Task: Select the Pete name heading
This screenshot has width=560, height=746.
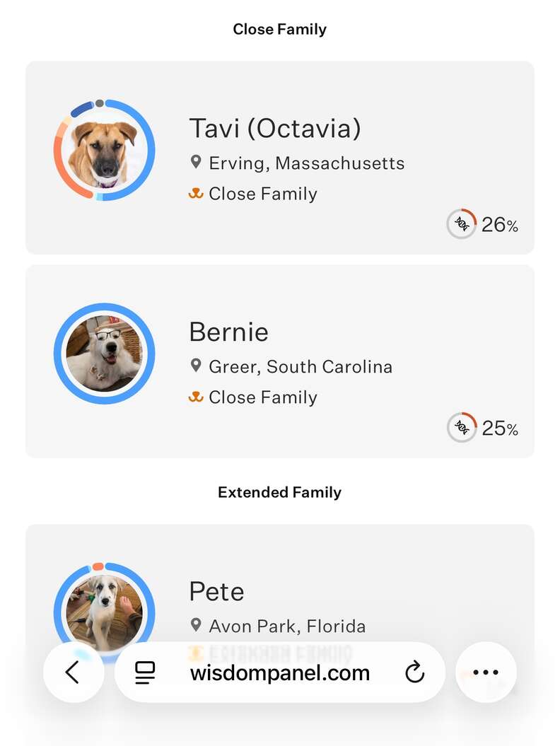Action: click(216, 592)
